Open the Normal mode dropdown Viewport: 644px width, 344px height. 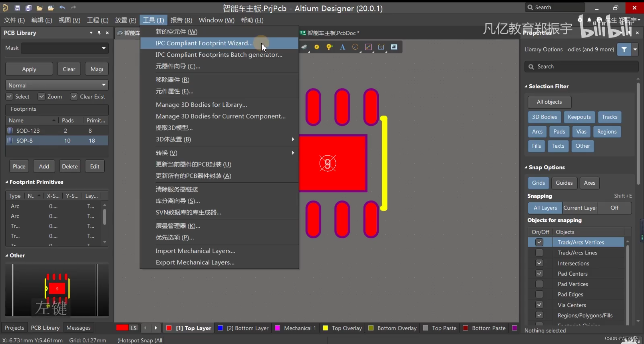coord(104,85)
